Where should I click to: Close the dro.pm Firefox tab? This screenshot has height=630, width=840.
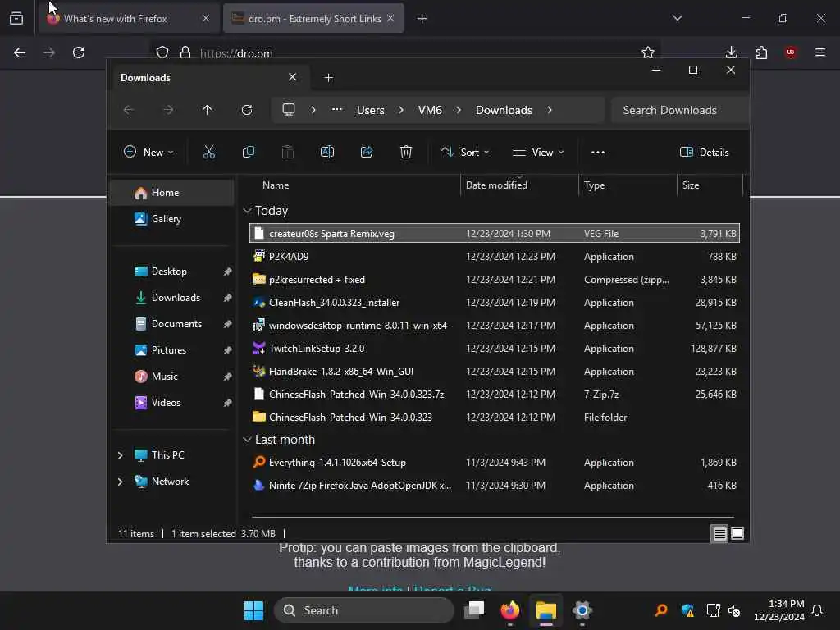coord(390,18)
